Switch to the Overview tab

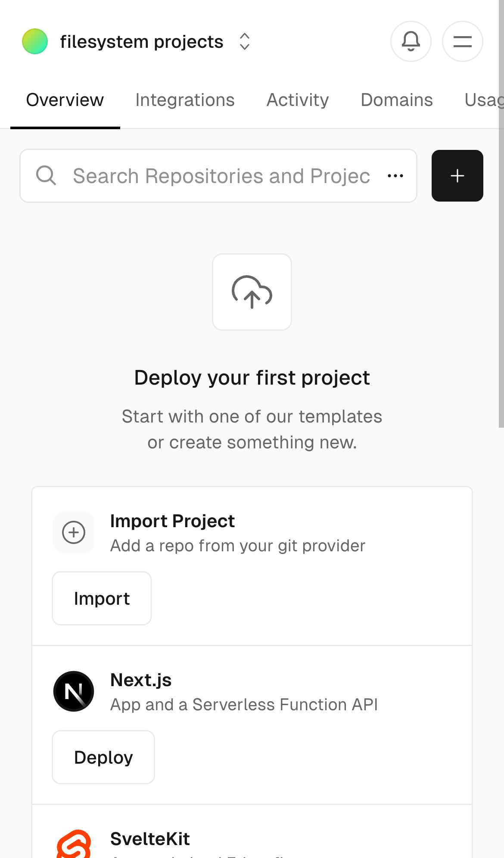65,100
